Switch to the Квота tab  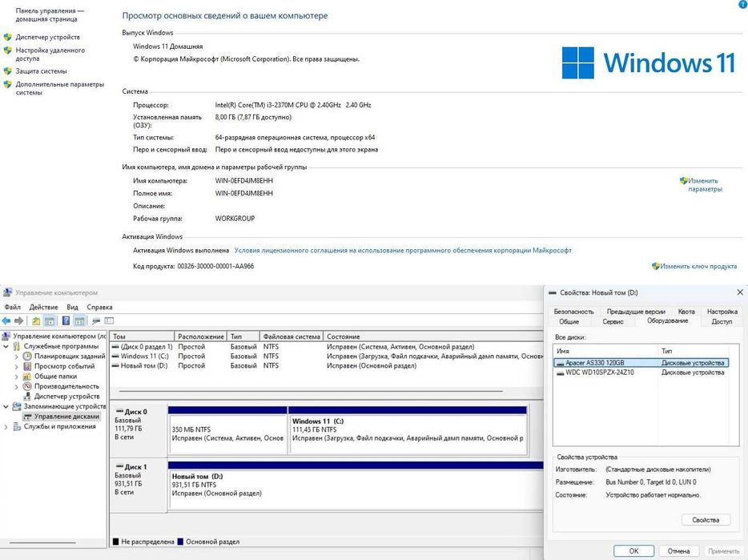(x=686, y=312)
